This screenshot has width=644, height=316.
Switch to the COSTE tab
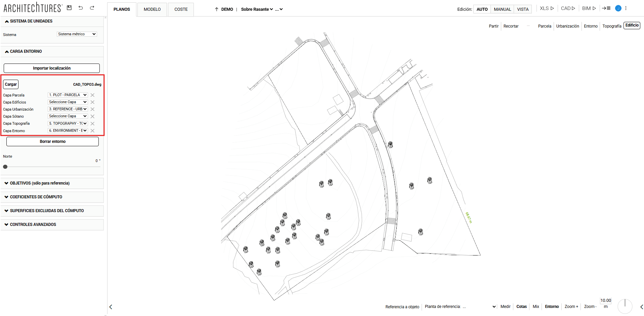point(181,9)
